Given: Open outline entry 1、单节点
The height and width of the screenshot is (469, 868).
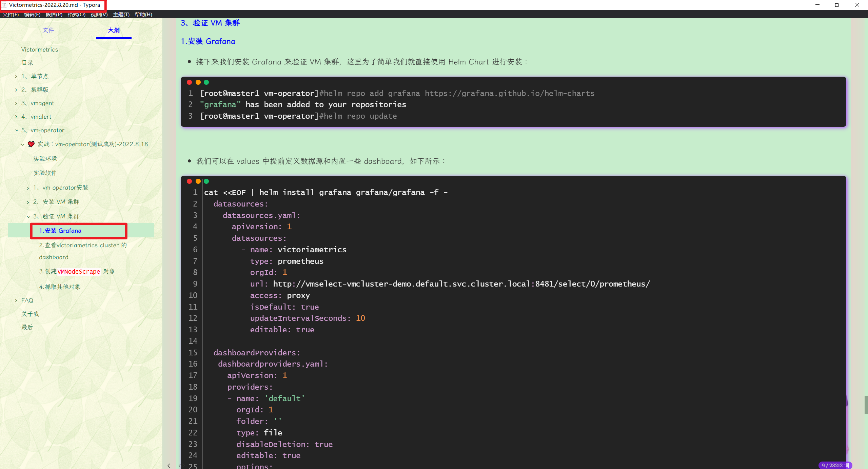Looking at the screenshot, I should (35, 76).
